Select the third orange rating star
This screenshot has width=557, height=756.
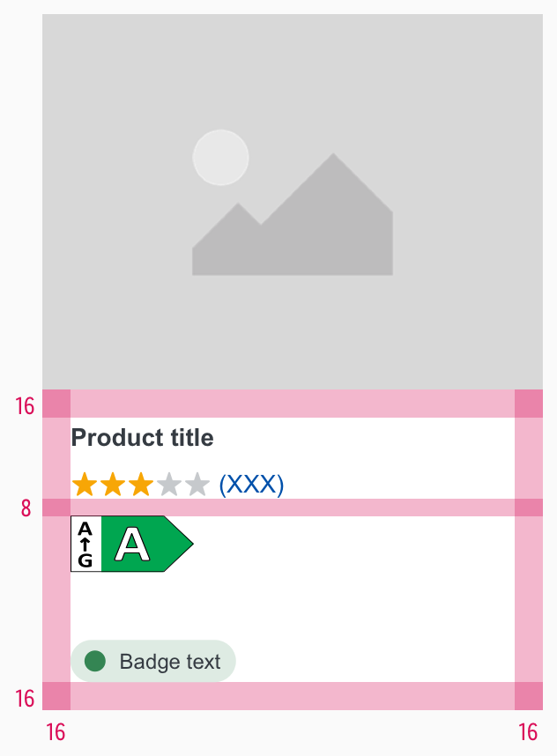141,485
